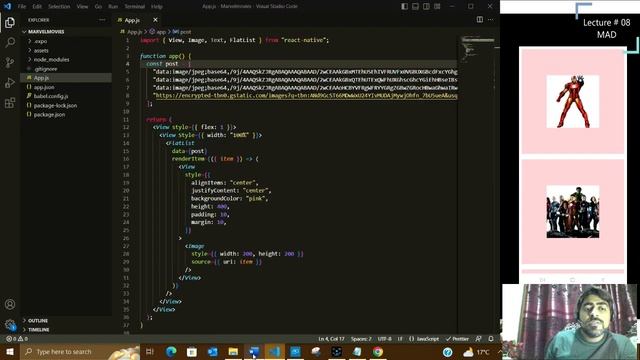640x360 pixels.
Task: Open the Help menu
Action: point(157,7)
